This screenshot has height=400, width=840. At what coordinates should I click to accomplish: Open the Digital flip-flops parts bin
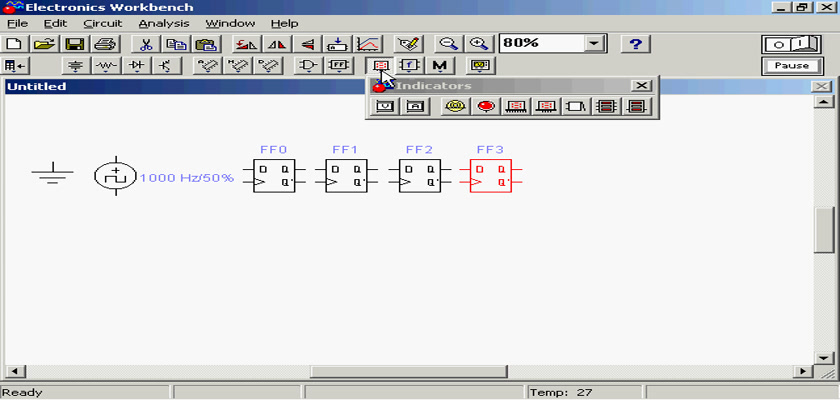(339, 66)
